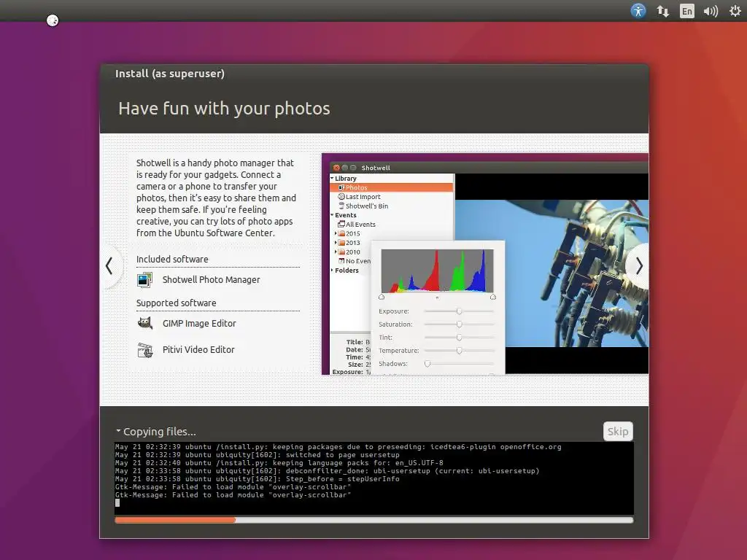Open the sound volume indicator
747x560 pixels.
(x=711, y=11)
